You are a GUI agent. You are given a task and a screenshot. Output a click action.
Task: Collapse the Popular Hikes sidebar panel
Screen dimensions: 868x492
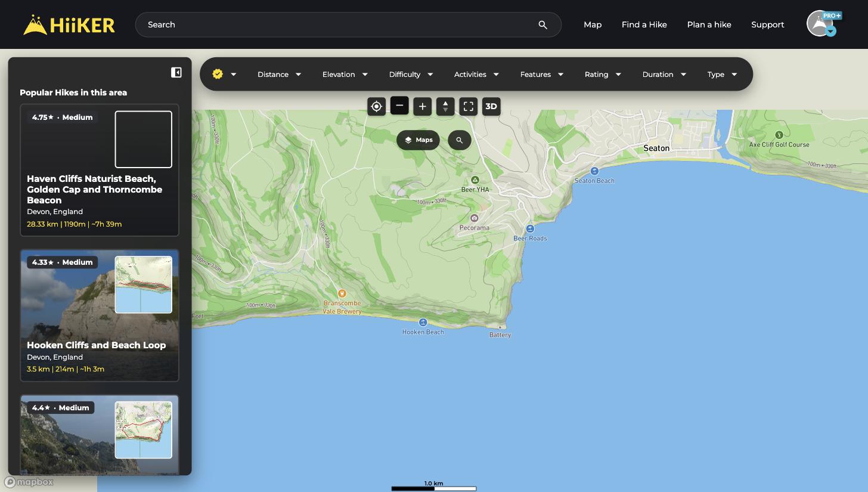[176, 72]
